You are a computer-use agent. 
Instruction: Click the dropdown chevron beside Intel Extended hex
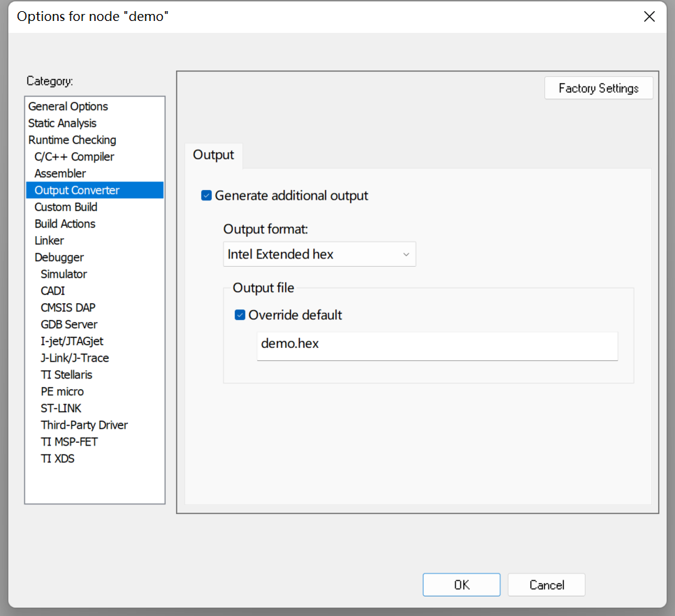pos(405,254)
